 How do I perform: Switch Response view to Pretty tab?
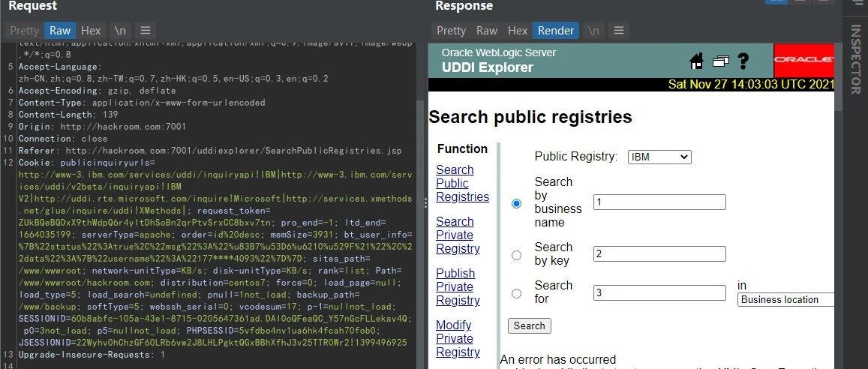pyautogui.click(x=451, y=31)
